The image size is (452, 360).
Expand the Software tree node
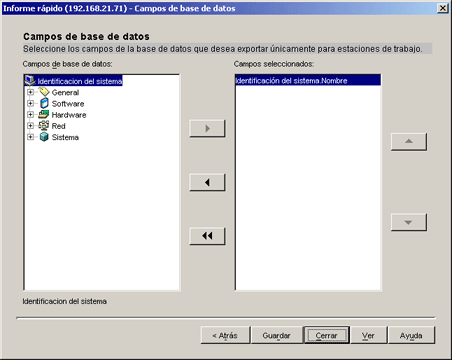tap(30, 103)
